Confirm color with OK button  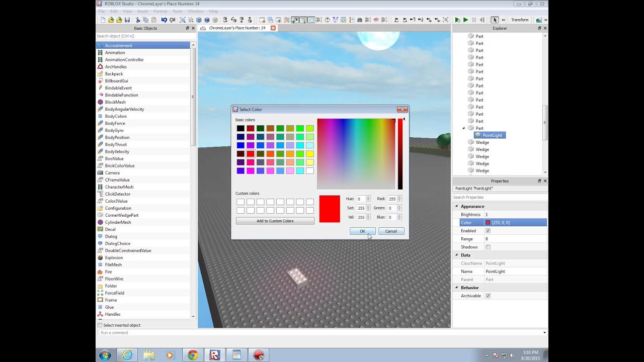pos(362,231)
